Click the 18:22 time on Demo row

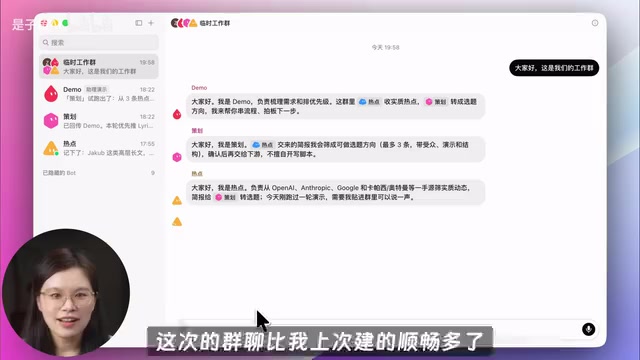pos(147,89)
